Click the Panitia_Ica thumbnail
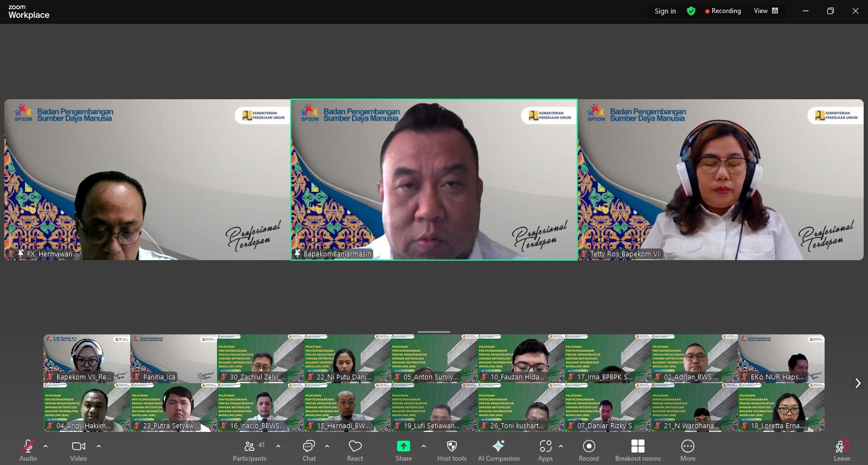This screenshot has width=868, height=465. [x=174, y=359]
